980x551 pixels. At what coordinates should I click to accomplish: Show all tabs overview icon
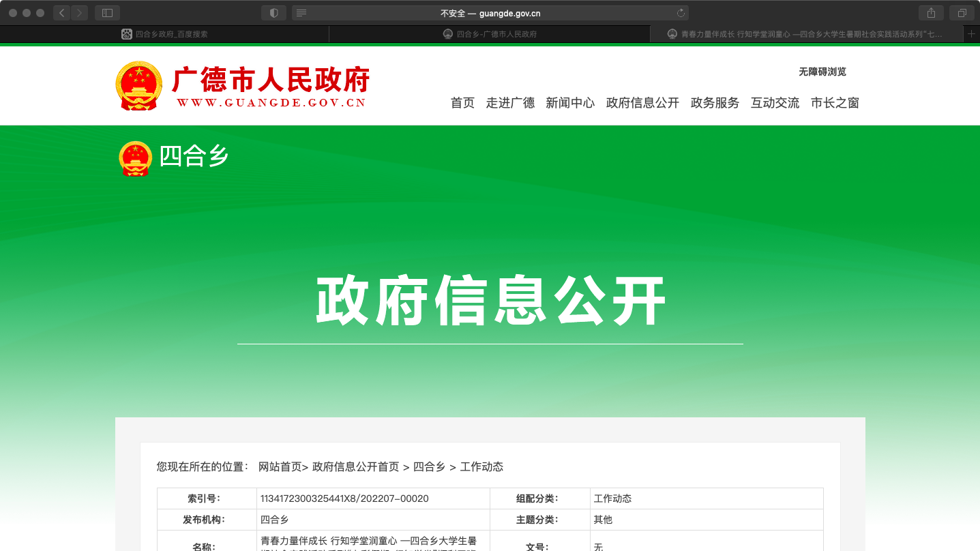tap(962, 13)
